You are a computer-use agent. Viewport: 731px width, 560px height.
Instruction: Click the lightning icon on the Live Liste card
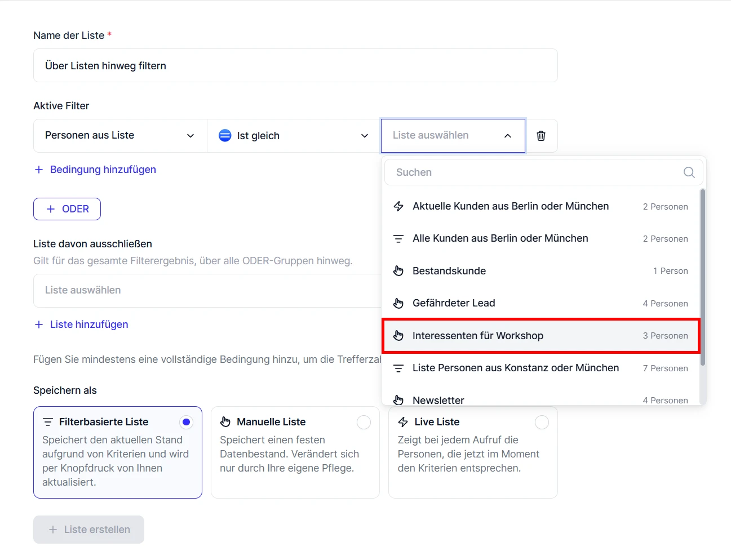tap(403, 422)
